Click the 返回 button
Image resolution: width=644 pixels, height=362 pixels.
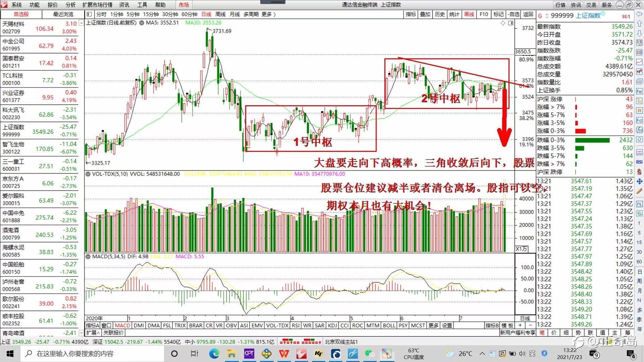tap(528, 14)
